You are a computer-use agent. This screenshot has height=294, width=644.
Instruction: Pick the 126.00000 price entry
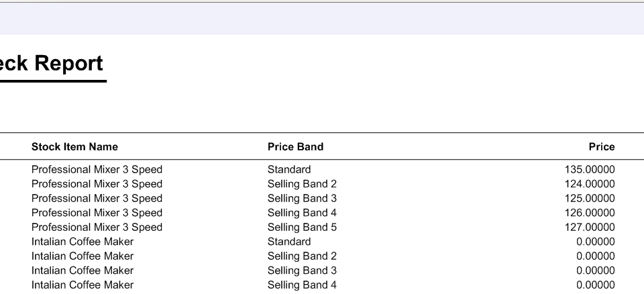[x=590, y=213]
